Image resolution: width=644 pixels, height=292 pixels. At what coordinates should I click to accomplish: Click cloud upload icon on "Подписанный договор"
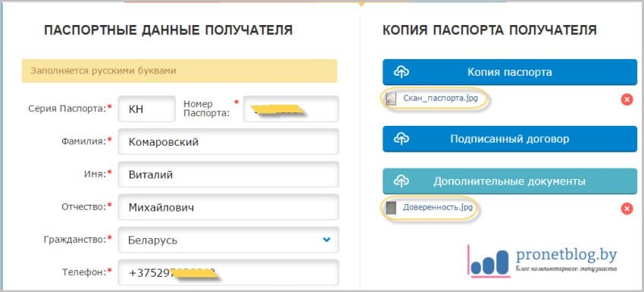[x=402, y=139]
